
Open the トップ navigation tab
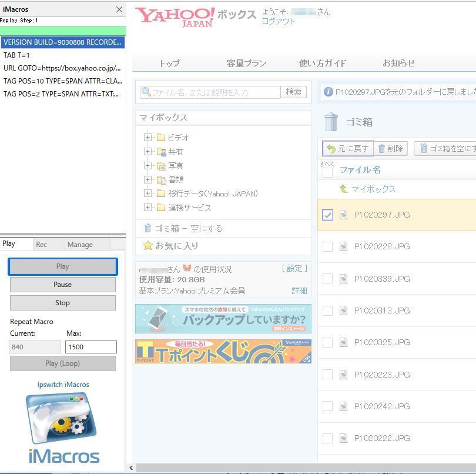[x=169, y=63]
